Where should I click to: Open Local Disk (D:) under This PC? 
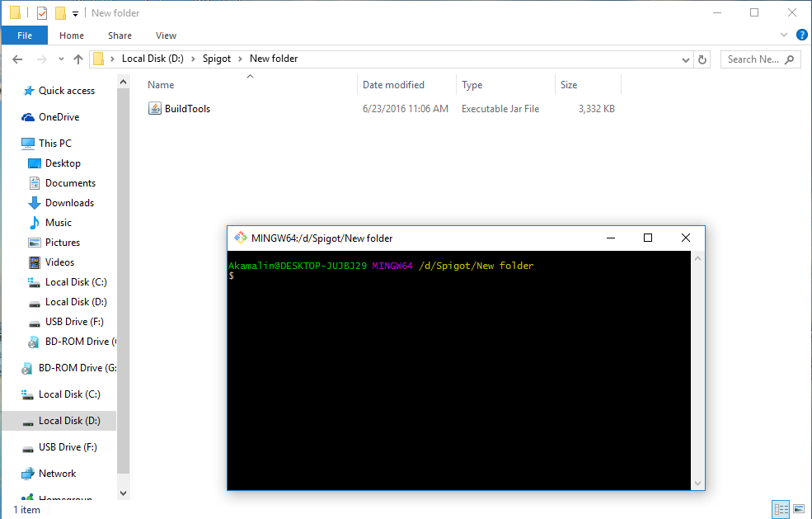(x=76, y=302)
